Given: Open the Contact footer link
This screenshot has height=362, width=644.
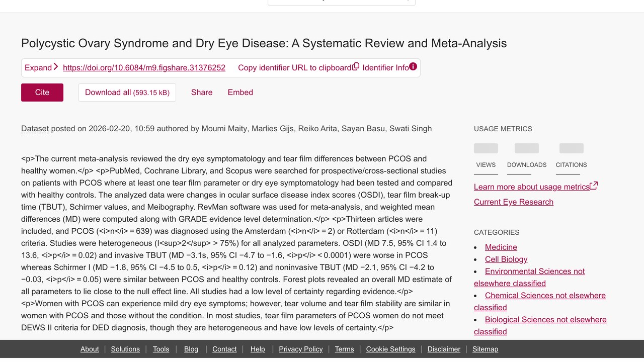Looking at the screenshot, I should point(224,349).
